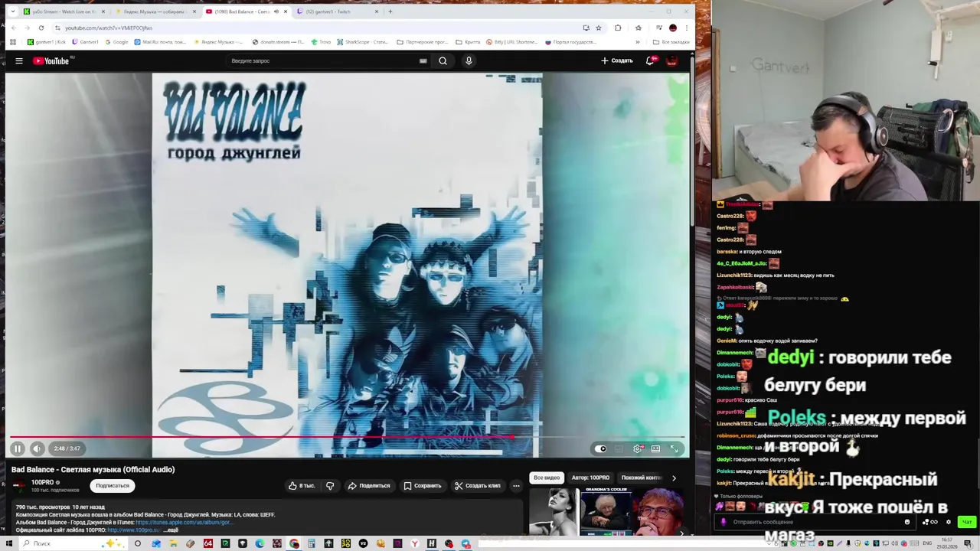Reload the page with refresh icon

point(41,28)
